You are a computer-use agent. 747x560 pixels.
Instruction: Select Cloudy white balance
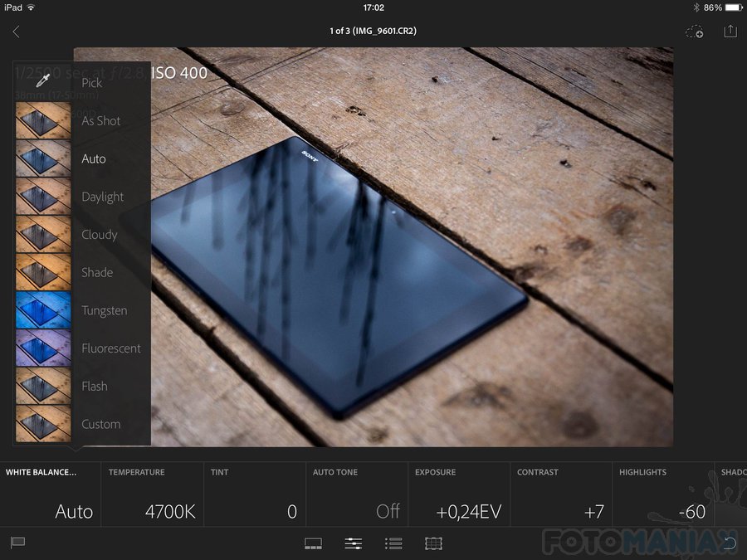tap(99, 235)
